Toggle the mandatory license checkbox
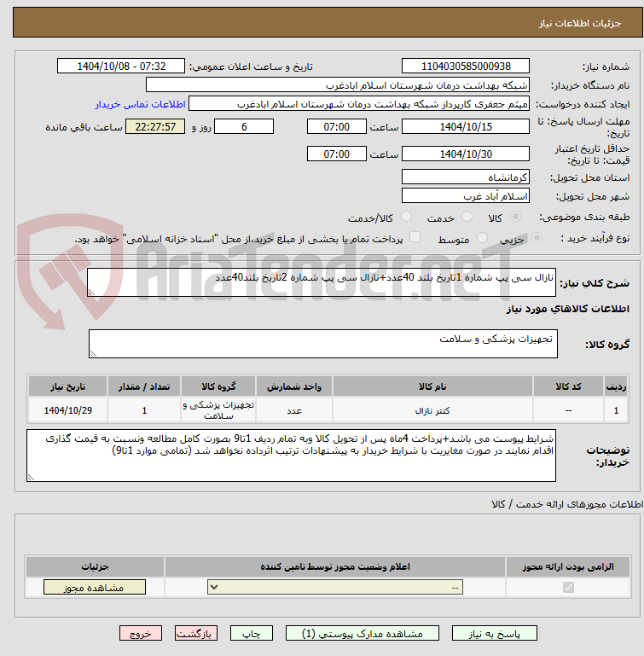 tap(568, 588)
